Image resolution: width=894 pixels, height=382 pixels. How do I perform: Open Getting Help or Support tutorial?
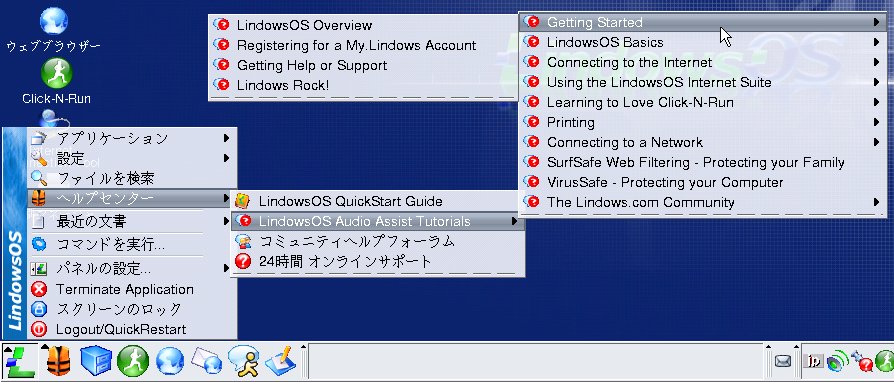point(363,65)
